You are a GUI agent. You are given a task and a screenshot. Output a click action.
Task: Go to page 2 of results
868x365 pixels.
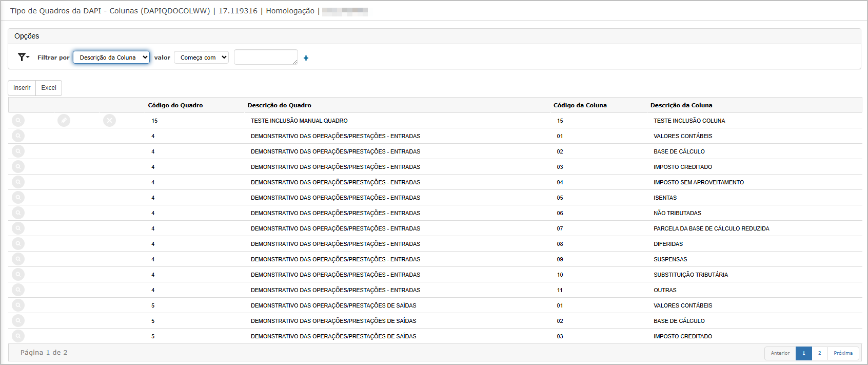click(819, 353)
